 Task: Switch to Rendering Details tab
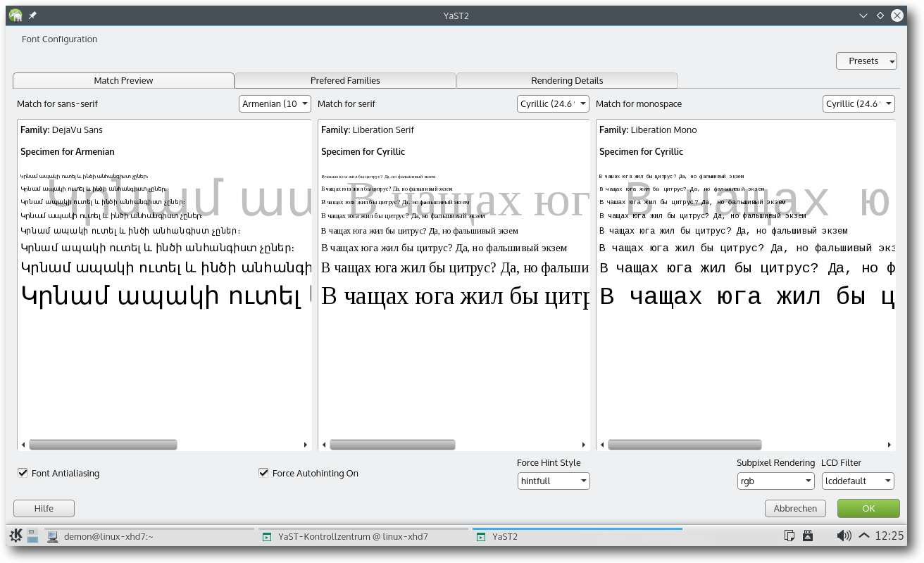pos(567,80)
